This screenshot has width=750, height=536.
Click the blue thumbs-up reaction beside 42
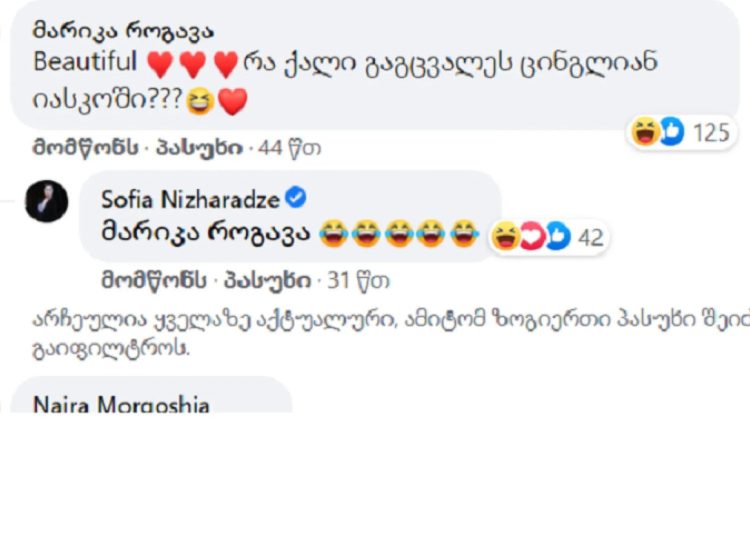556,236
